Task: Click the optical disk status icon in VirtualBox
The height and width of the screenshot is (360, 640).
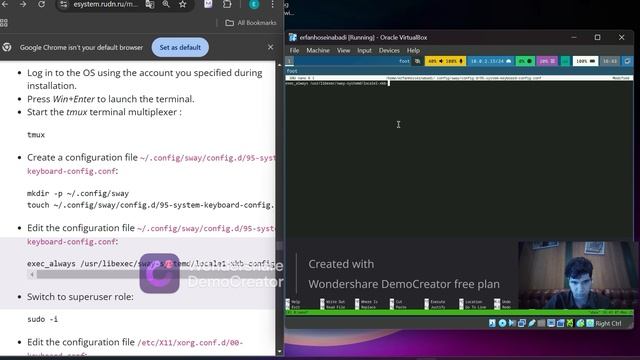Action: 502,323
